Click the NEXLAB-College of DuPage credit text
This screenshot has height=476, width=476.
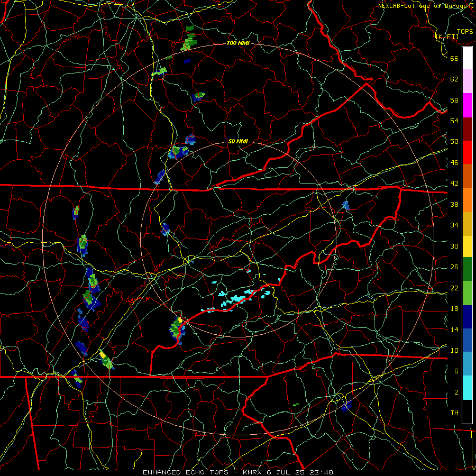click(x=426, y=6)
